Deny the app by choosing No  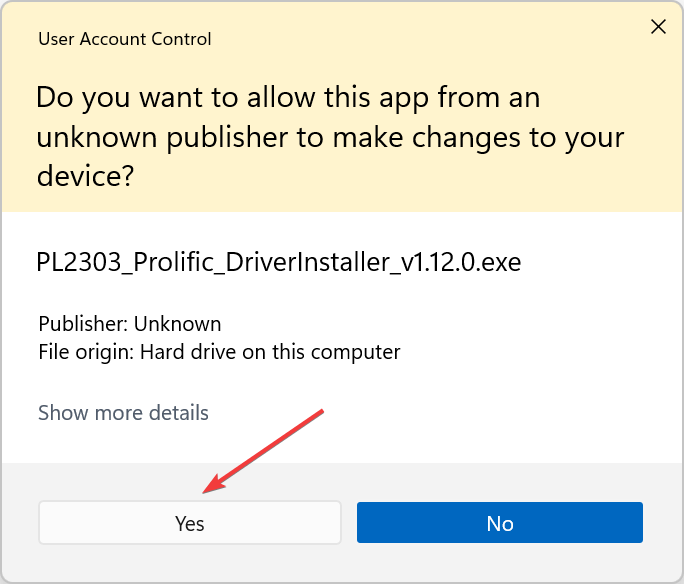pos(499,523)
